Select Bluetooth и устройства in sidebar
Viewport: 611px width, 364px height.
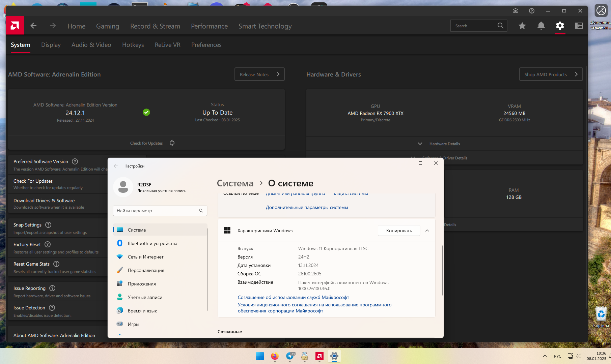pos(160,243)
